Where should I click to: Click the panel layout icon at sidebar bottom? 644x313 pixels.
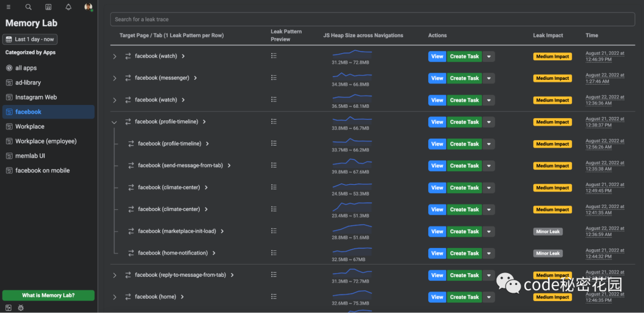click(8, 307)
